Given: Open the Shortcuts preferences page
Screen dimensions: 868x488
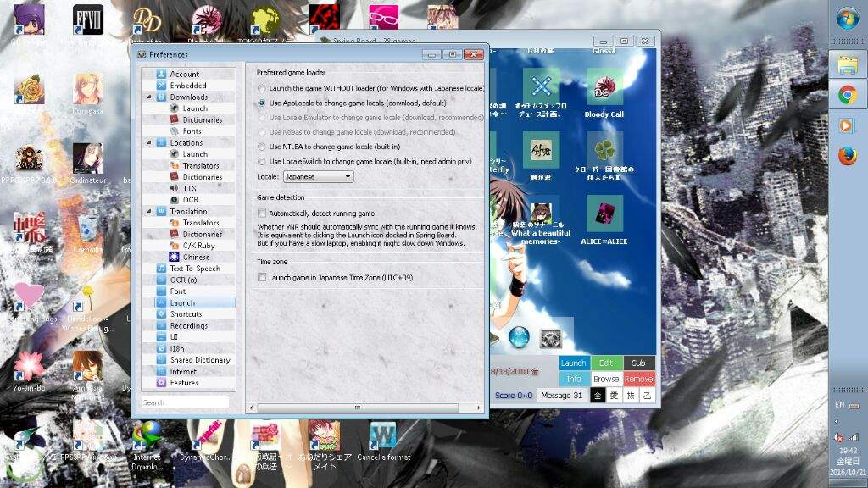Looking at the screenshot, I should [x=186, y=314].
